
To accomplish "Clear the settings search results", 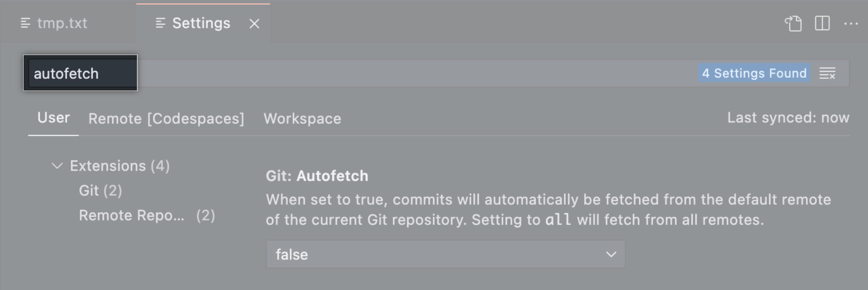I will coord(827,73).
